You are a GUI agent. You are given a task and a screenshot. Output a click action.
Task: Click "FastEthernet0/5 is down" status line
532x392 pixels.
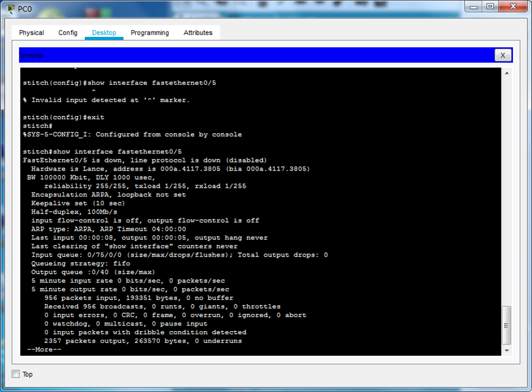[145, 160]
